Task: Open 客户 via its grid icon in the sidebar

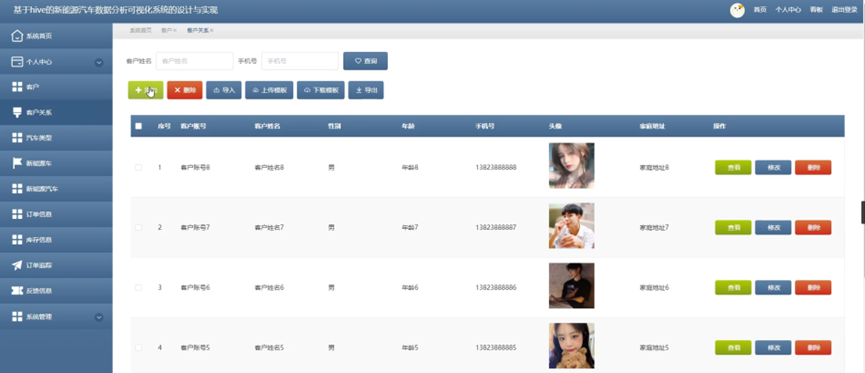Action: coord(17,87)
